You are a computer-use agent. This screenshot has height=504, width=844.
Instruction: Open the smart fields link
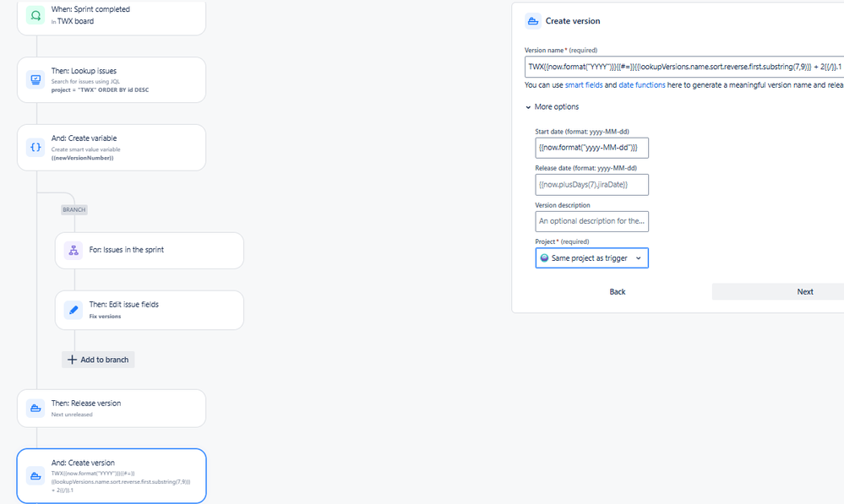click(584, 85)
